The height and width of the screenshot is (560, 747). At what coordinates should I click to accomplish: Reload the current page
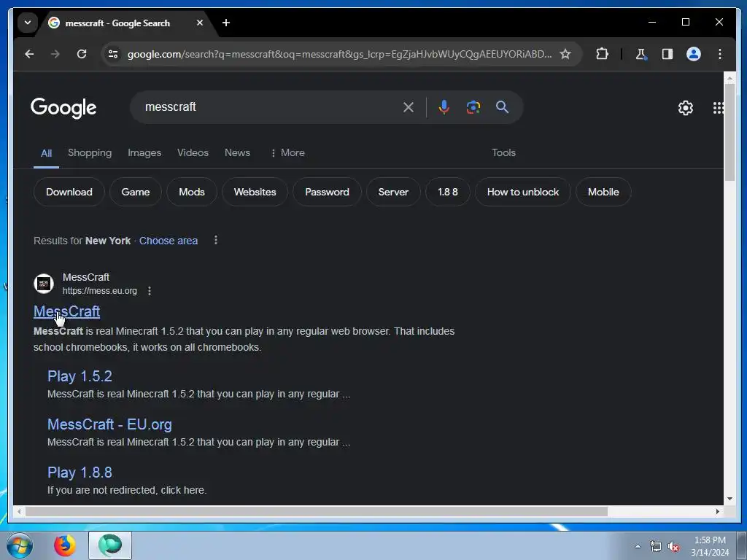click(82, 54)
